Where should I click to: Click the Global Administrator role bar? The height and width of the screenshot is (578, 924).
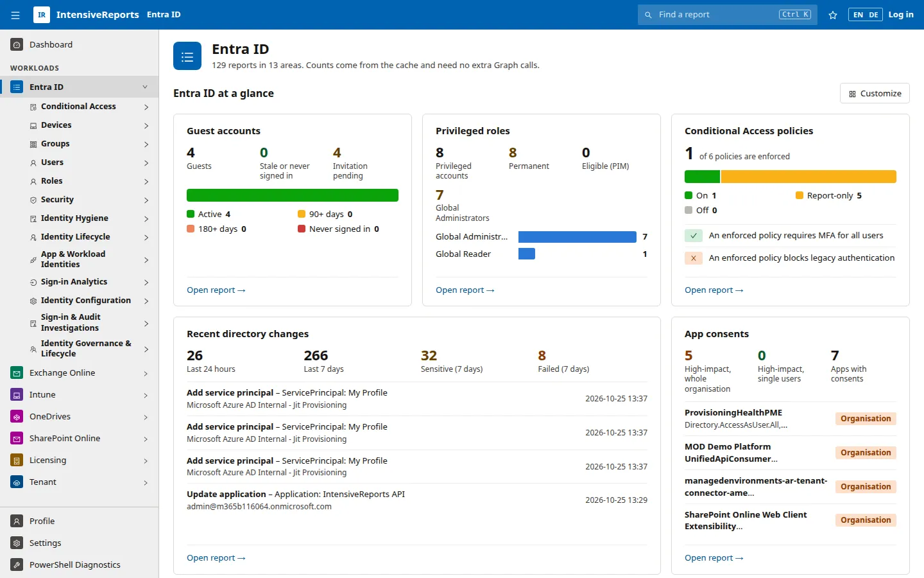(x=577, y=237)
